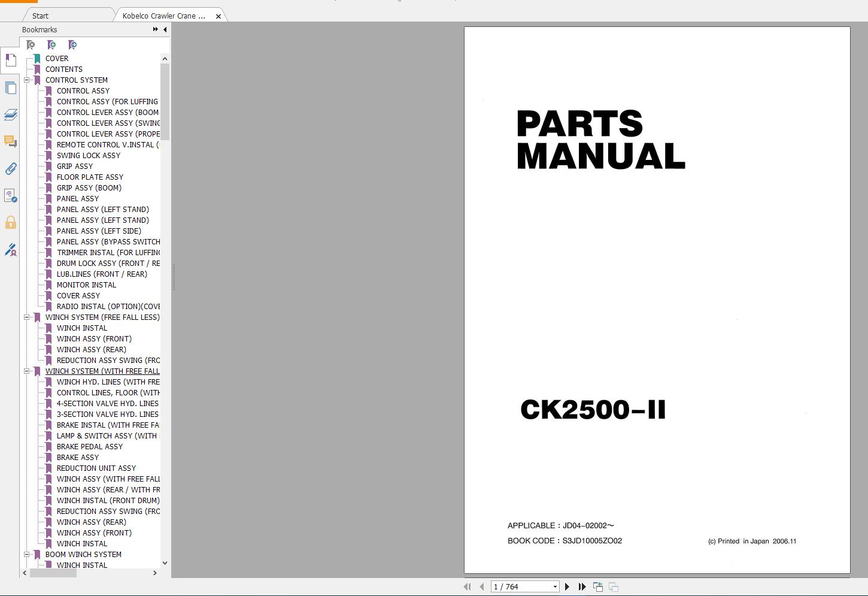This screenshot has height=596, width=868.
Task: Go to the previous page
Action: [x=482, y=587]
